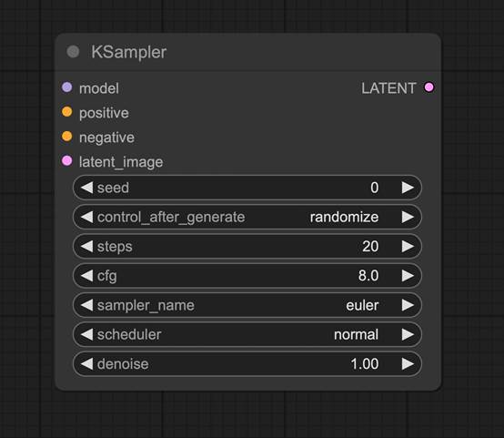
Task: Click the negative input connector dot
Action: click(x=66, y=136)
